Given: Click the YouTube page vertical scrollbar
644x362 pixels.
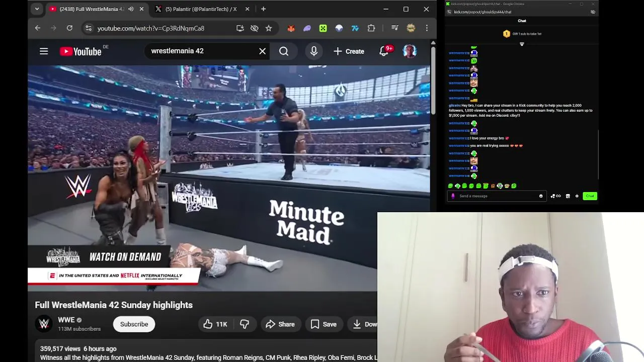Looking at the screenshot, I should (x=433, y=80).
